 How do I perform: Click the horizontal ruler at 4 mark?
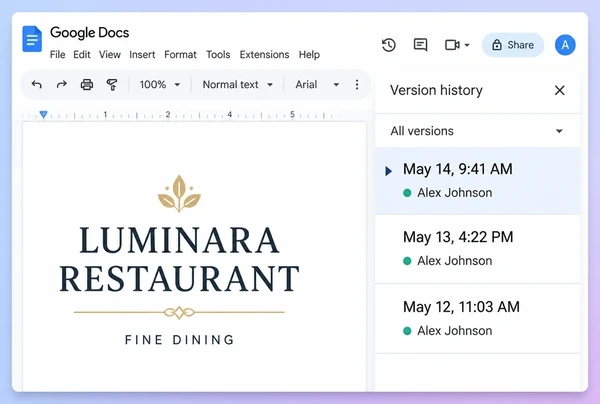click(230, 114)
